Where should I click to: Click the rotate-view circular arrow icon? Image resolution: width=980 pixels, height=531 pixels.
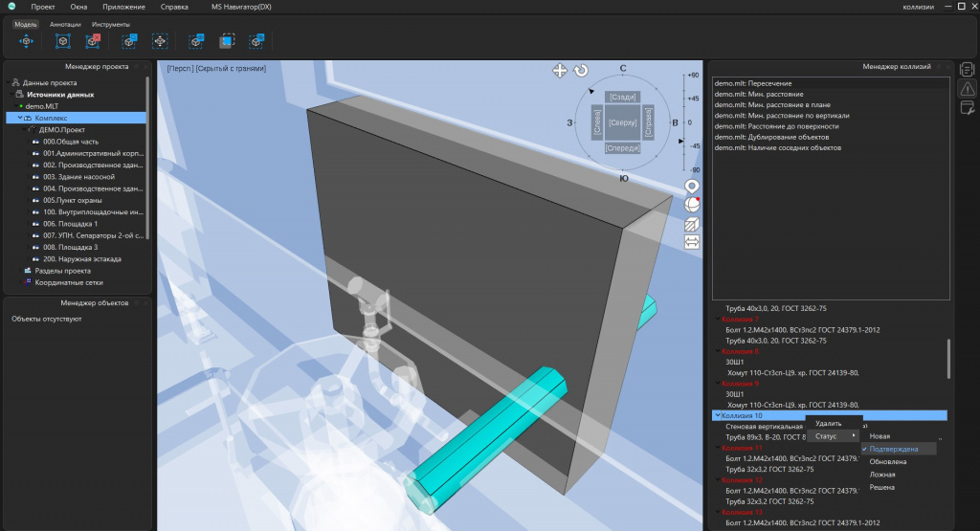[x=581, y=71]
